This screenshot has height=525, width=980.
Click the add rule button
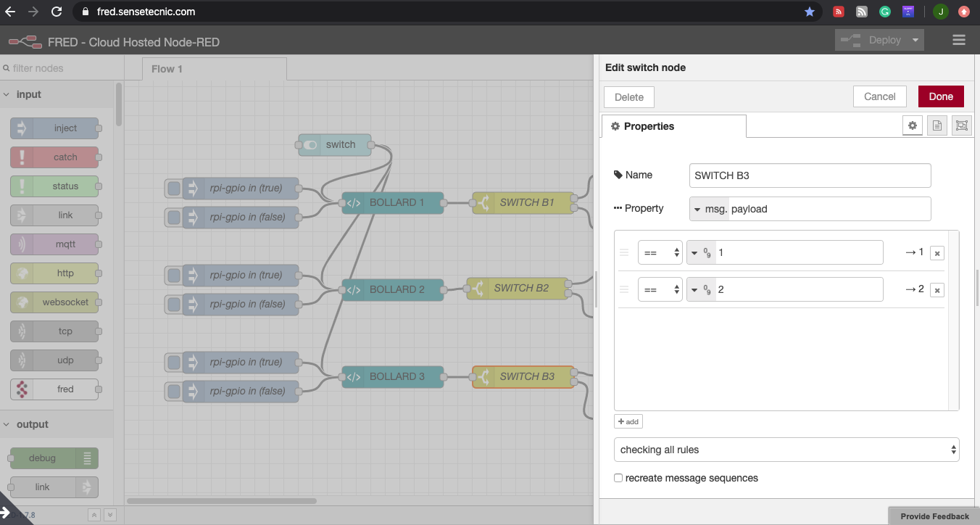pyautogui.click(x=628, y=421)
